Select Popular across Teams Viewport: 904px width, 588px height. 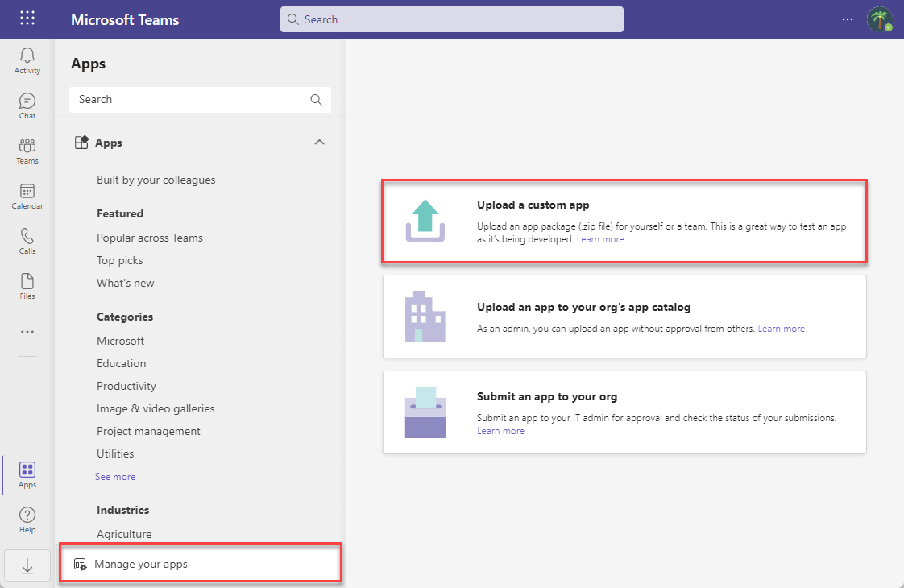[149, 238]
